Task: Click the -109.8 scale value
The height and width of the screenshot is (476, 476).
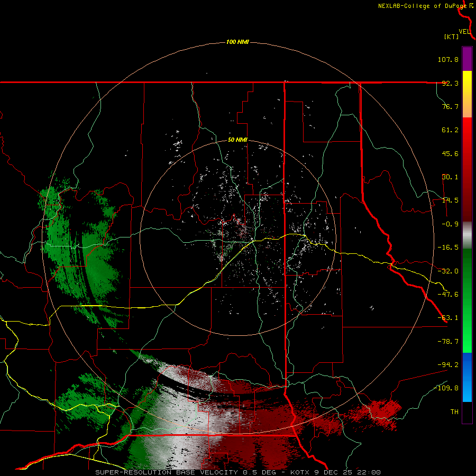Action: (x=446, y=388)
